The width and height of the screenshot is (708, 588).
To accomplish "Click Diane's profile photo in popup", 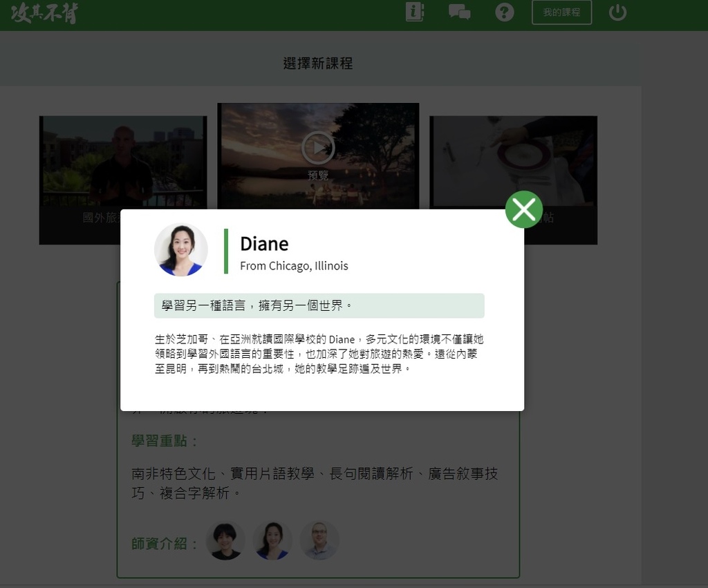I will [x=181, y=249].
